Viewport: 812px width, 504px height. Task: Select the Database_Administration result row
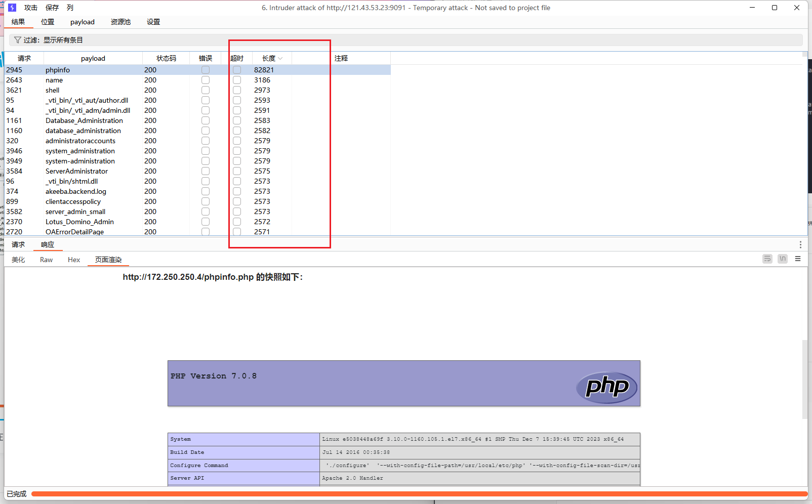tap(197, 120)
